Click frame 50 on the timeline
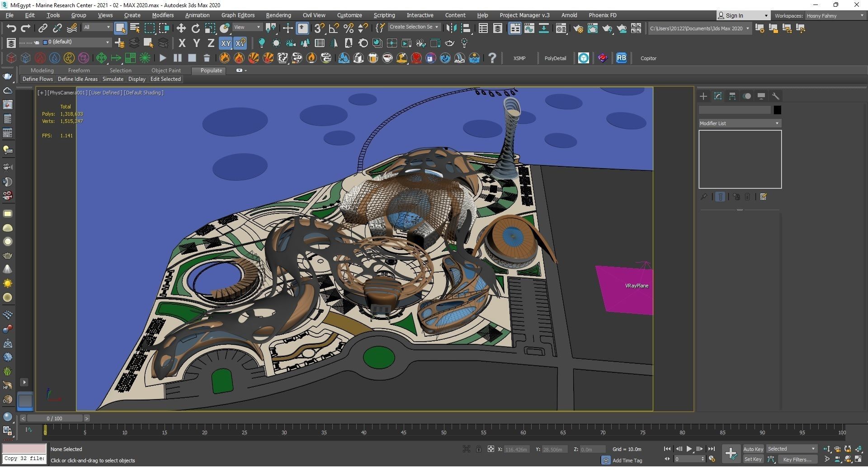Screen dimensions: 868x470 pos(443,432)
